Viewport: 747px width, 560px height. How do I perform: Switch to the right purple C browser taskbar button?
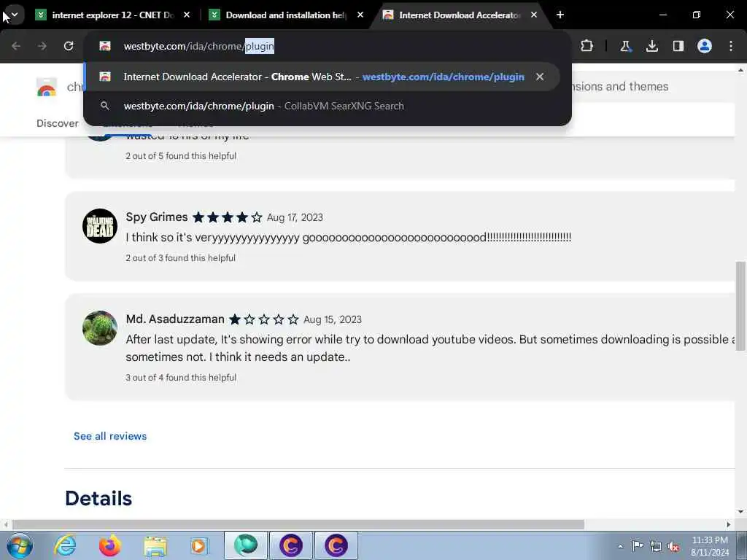coord(336,545)
